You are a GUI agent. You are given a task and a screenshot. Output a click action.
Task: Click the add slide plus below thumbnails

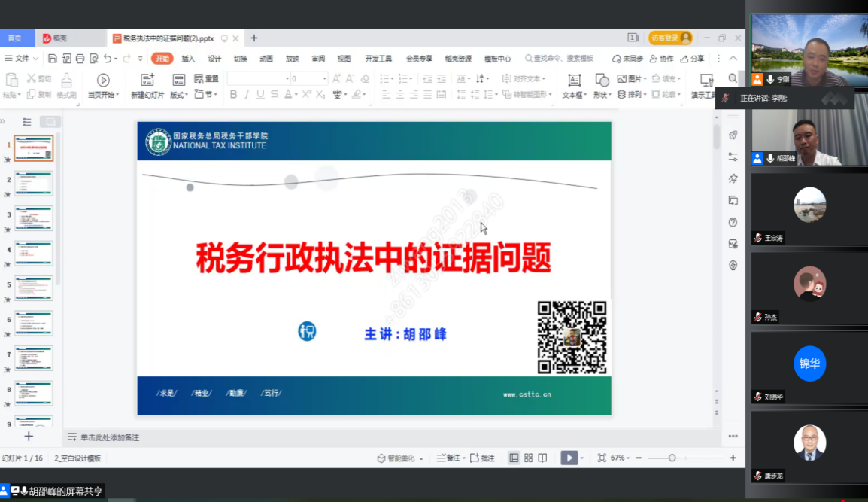pos(29,437)
